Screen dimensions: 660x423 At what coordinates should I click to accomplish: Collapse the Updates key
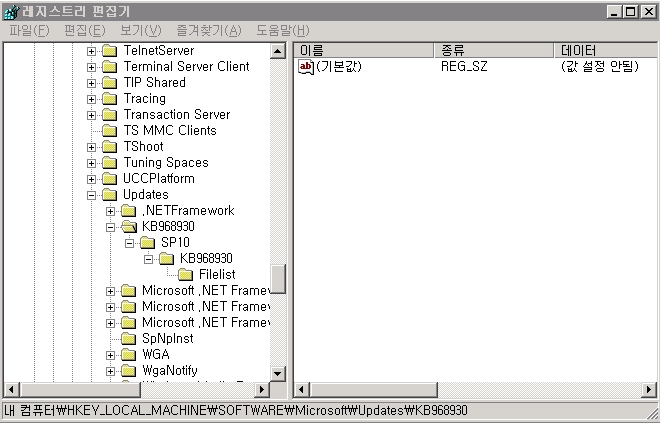91,195
